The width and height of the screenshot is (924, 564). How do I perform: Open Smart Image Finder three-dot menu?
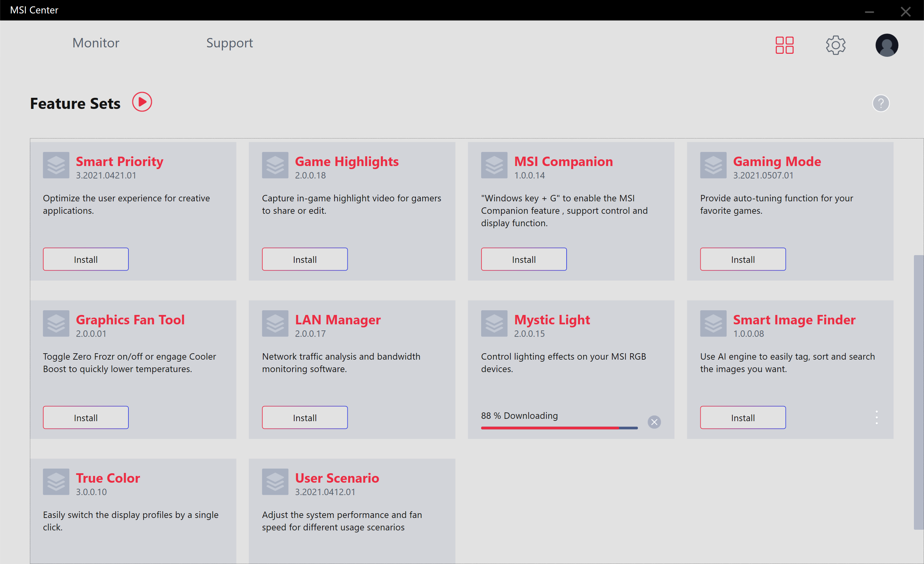(876, 417)
